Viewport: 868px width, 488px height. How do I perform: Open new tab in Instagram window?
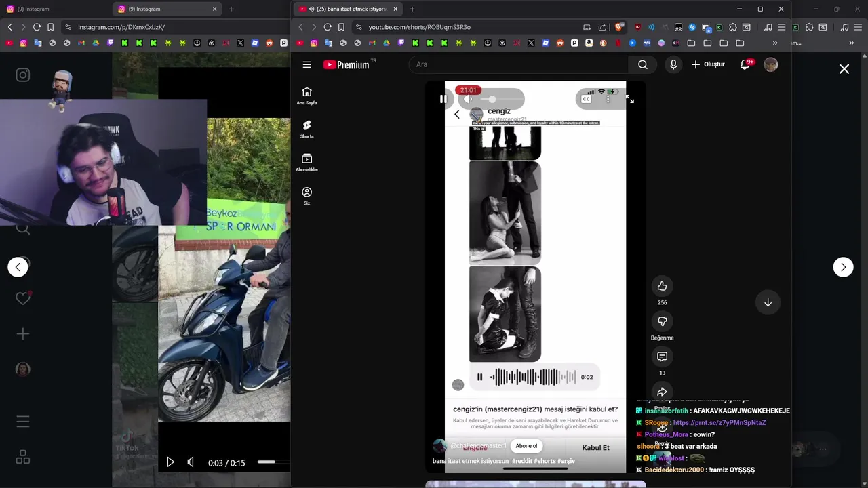[x=231, y=9]
